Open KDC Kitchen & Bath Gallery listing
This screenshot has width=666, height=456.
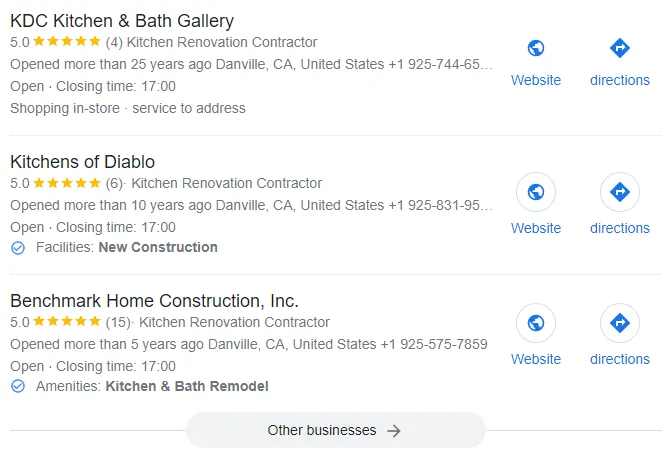click(x=122, y=21)
